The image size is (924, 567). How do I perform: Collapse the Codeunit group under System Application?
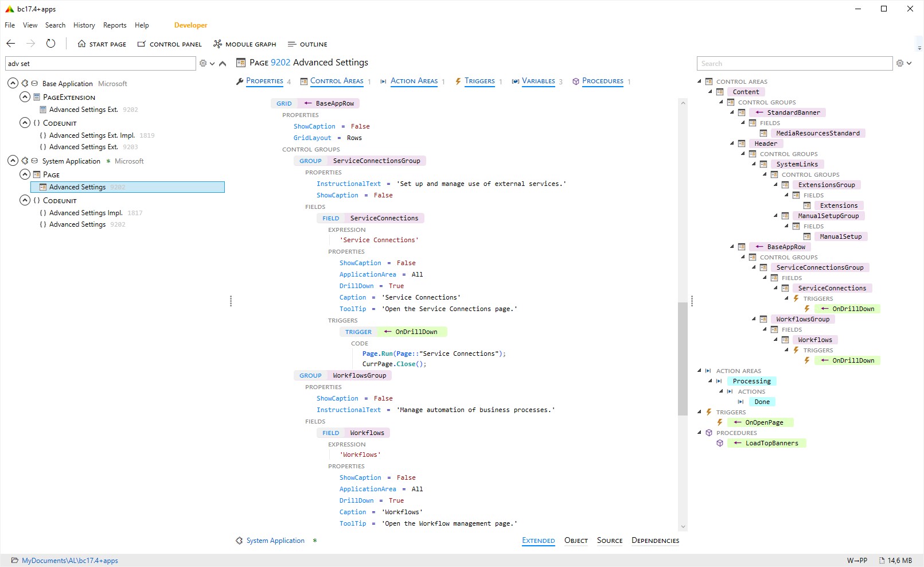click(x=25, y=200)
